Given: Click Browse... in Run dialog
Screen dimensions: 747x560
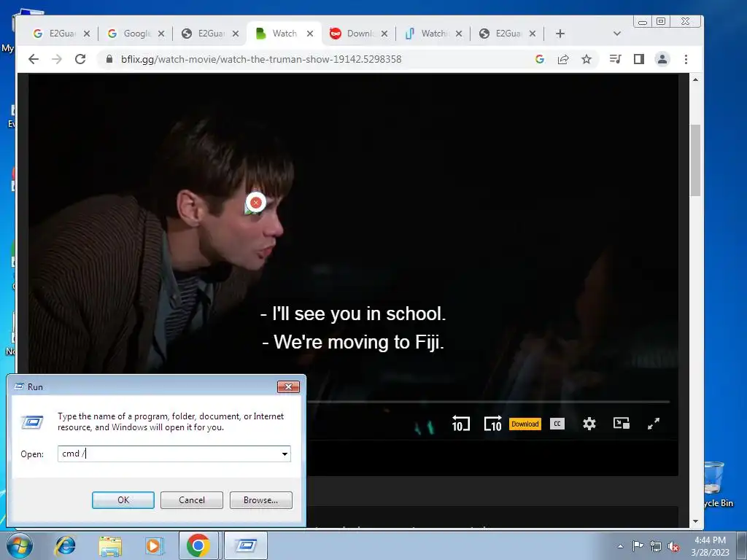Looking at the screenshot, I should [260, 500].
